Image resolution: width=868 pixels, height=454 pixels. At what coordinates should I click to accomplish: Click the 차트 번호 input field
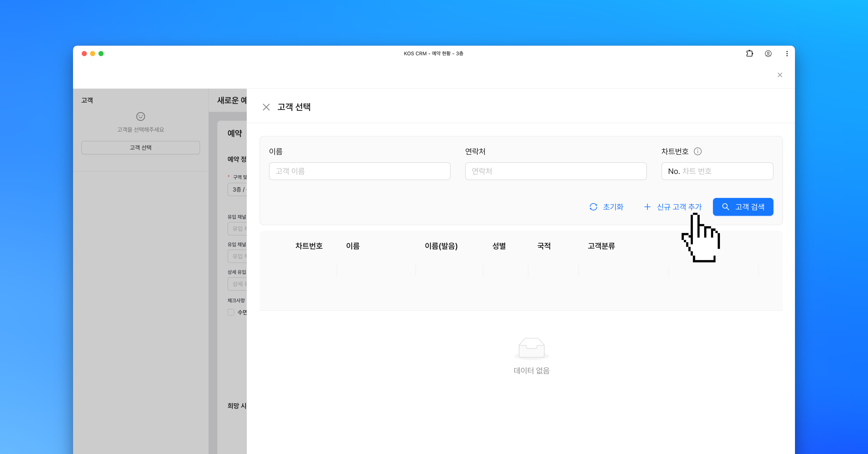tap(724, 171)
